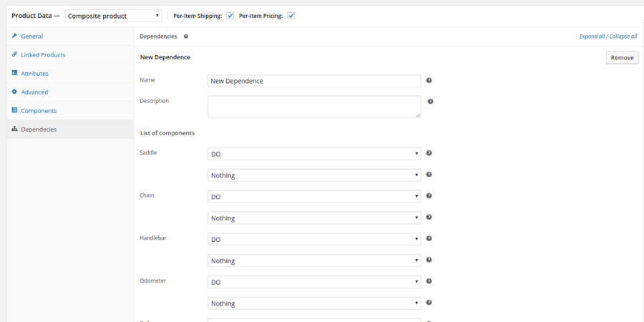The image size is (644, 322).
Task: Click help icon beside Saddle DO dropdown
Action: pos(429,153)
